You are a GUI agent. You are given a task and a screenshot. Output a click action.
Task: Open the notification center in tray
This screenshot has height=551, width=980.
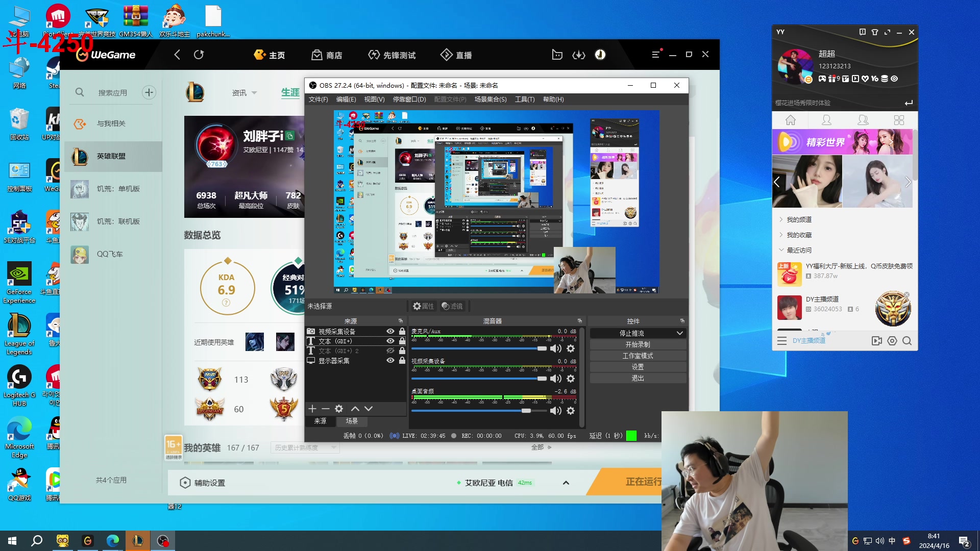[964, 541]
